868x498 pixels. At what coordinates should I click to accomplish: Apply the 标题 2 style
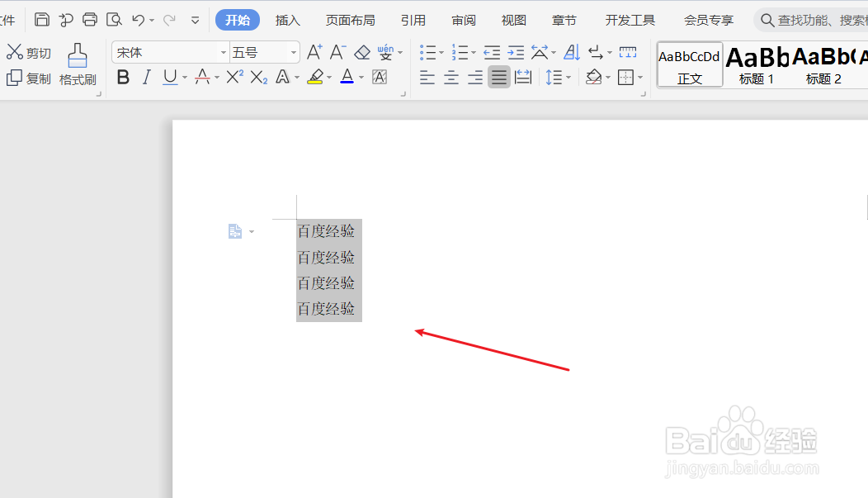[823, 65]
